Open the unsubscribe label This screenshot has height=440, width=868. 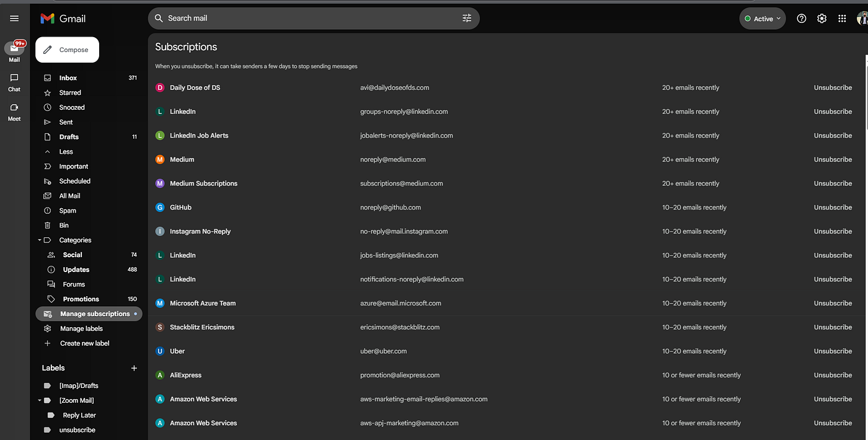click(88, 430)
